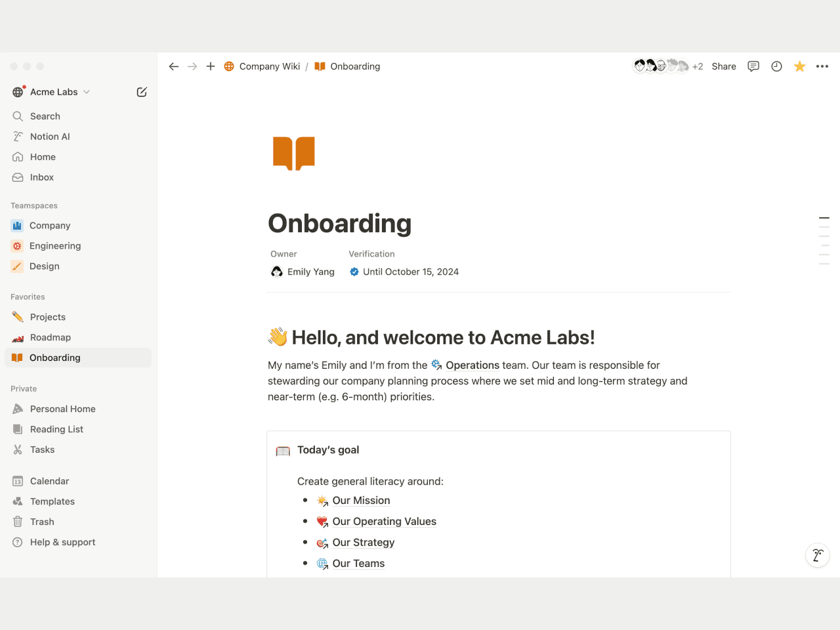Click the Share button
Viewport: 840px width, 630px height.
point(724,66)
